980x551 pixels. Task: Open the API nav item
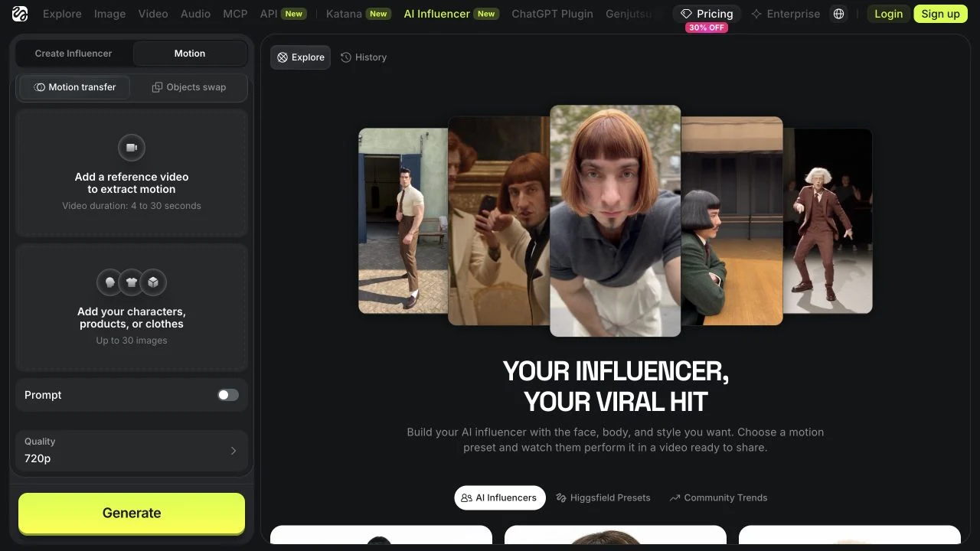[283, 14]
